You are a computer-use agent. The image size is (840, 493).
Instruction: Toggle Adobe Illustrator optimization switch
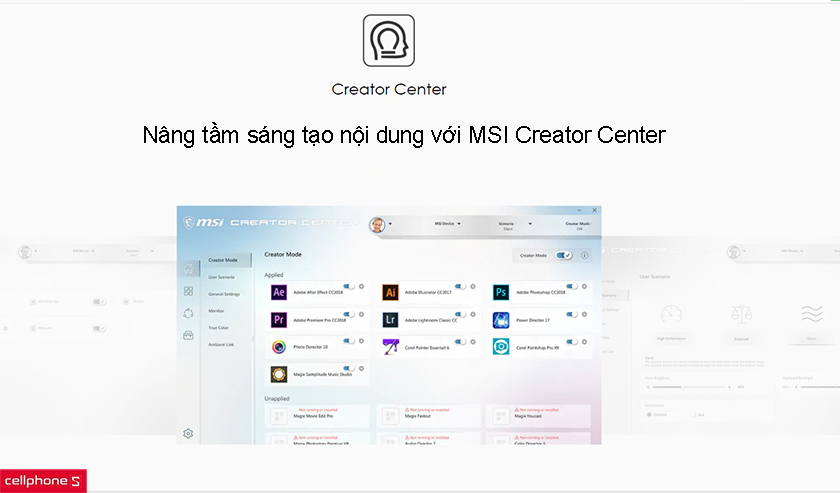(461, 287)
